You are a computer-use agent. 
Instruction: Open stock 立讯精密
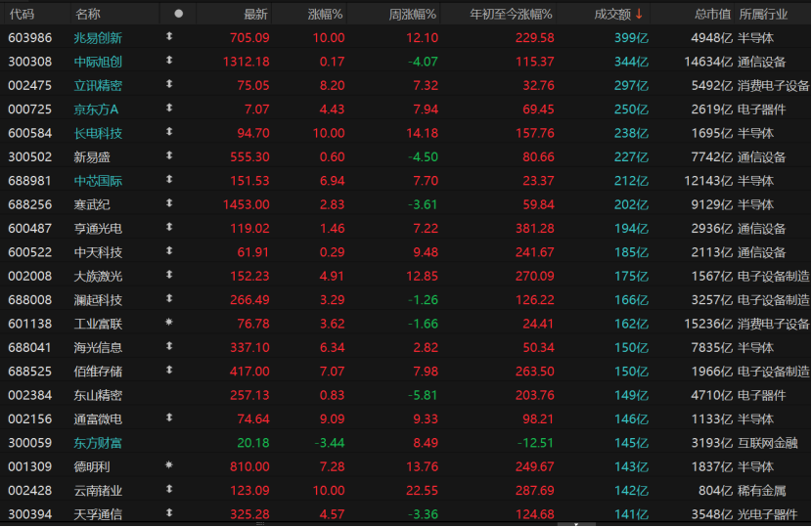pyautogui.click(x=98, y=85)
